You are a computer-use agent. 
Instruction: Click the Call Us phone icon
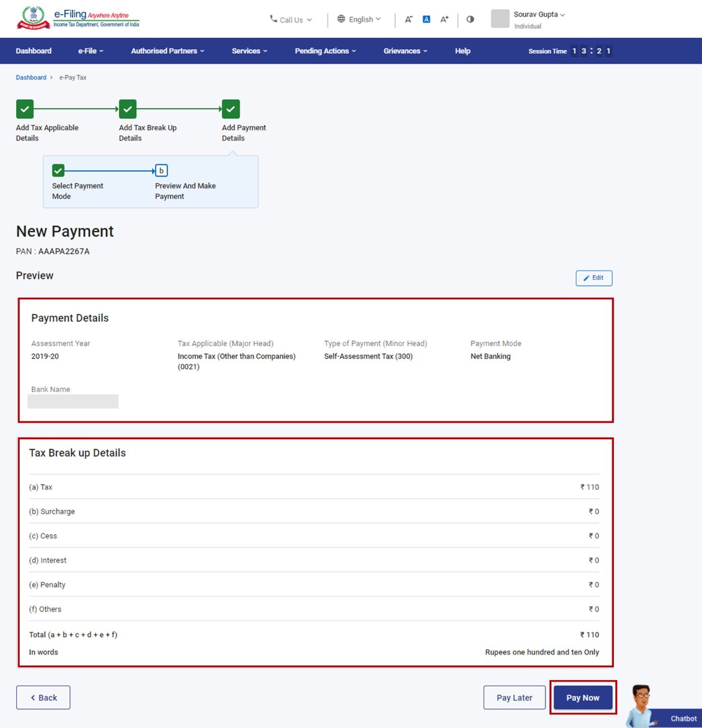[272, 19]
